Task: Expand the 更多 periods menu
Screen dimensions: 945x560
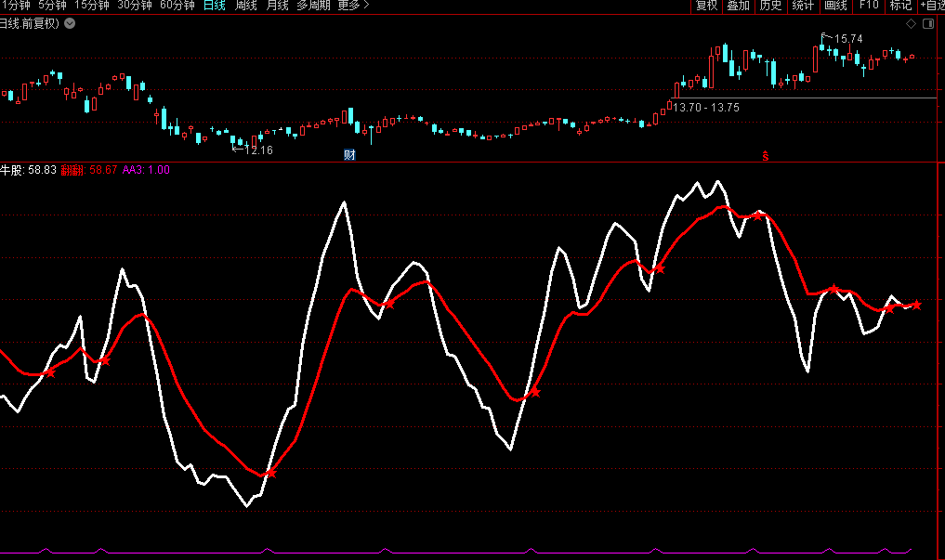Action: 353,6
